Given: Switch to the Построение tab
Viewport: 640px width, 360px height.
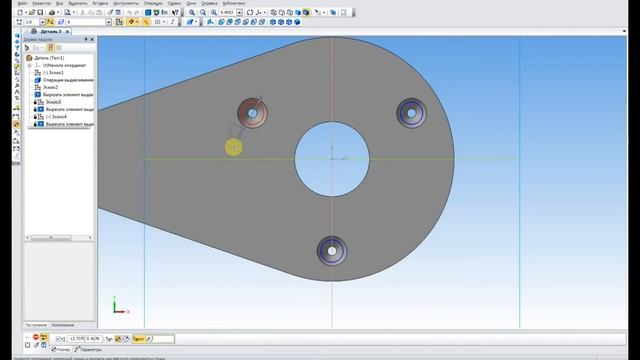Looking at the screenshot, I should coord(36,325).
